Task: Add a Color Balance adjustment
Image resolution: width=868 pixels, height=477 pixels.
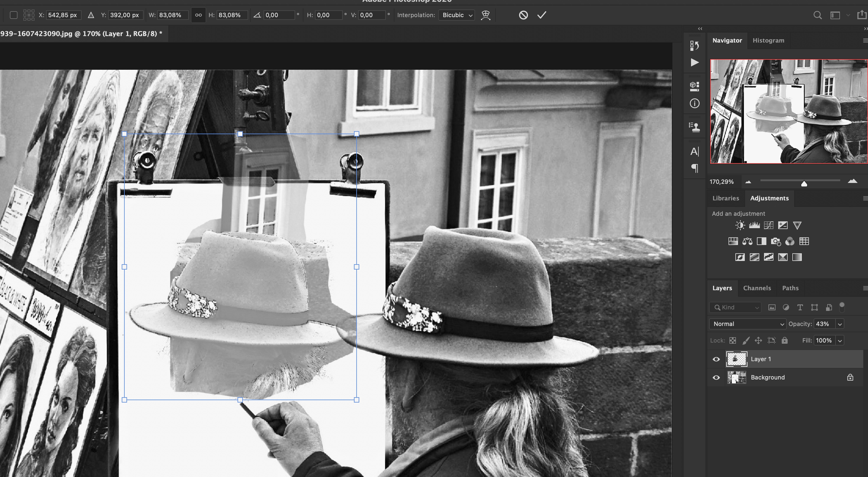Action: pos(747,241)
